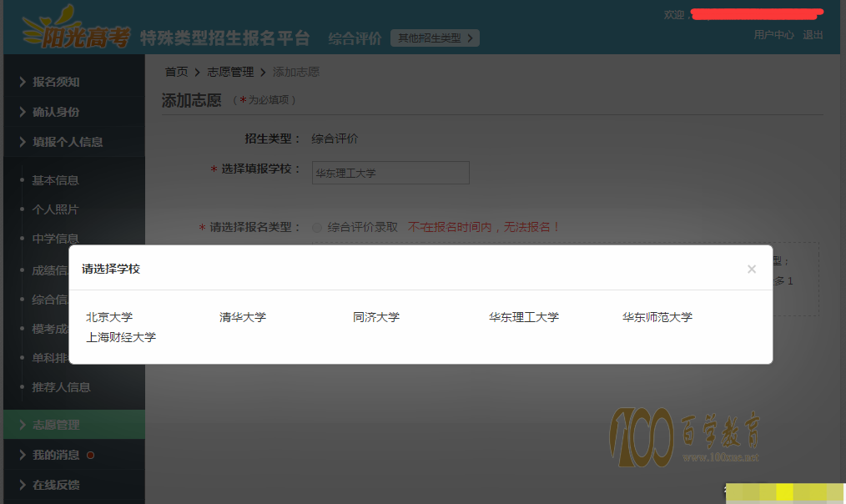Viewport: 846px width, 504px height.
Task: Go to 首页 via the breadcrumb
Action: pos(176,72)
